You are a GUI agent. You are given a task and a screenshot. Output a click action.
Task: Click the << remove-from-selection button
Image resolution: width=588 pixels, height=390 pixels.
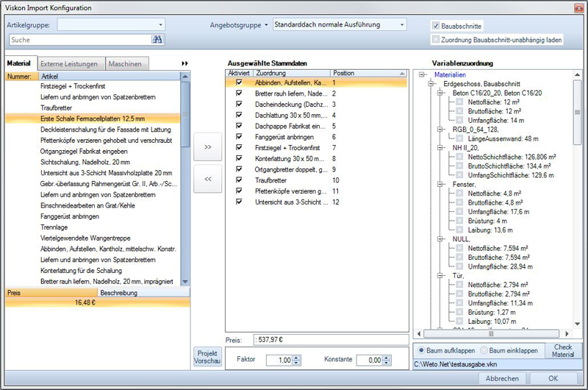coord(207,179)
